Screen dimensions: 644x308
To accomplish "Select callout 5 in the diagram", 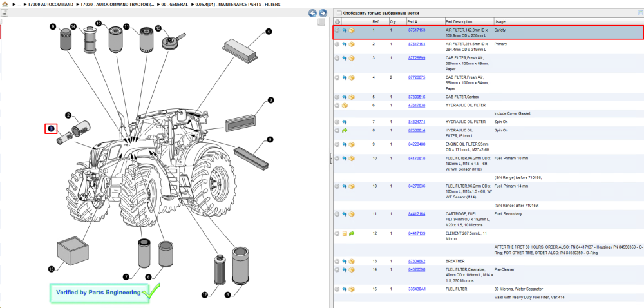I will [270, 140].
